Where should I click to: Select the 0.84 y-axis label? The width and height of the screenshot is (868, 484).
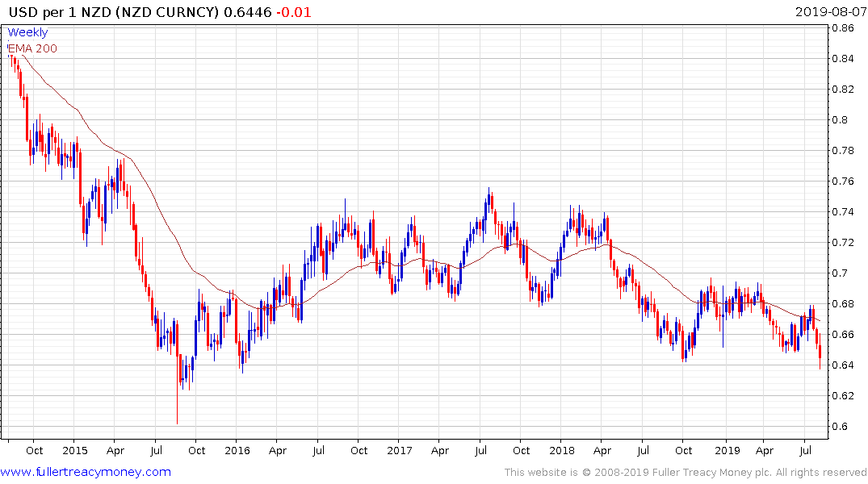(843, 59)
